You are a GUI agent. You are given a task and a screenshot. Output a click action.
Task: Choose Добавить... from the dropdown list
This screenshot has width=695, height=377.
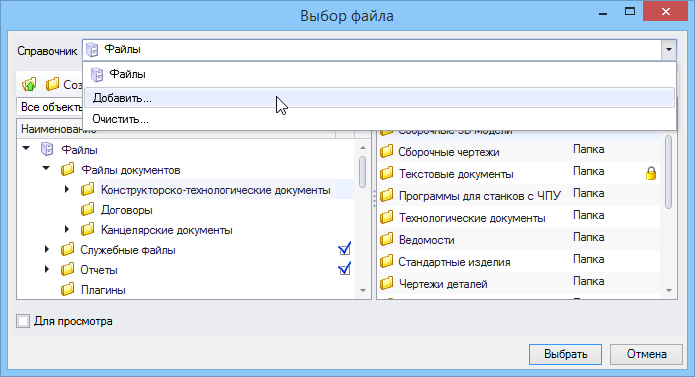coord(379,98)
